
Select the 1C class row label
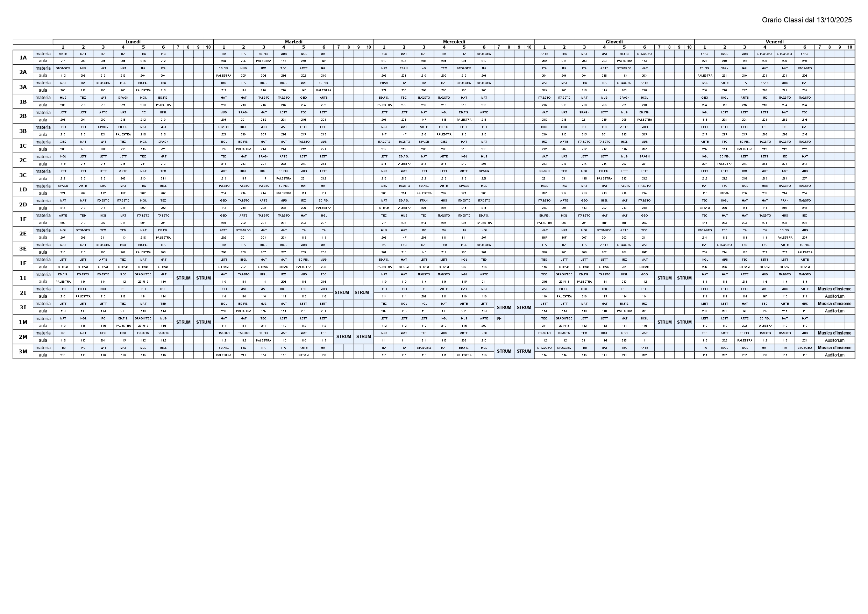(23, 146)
